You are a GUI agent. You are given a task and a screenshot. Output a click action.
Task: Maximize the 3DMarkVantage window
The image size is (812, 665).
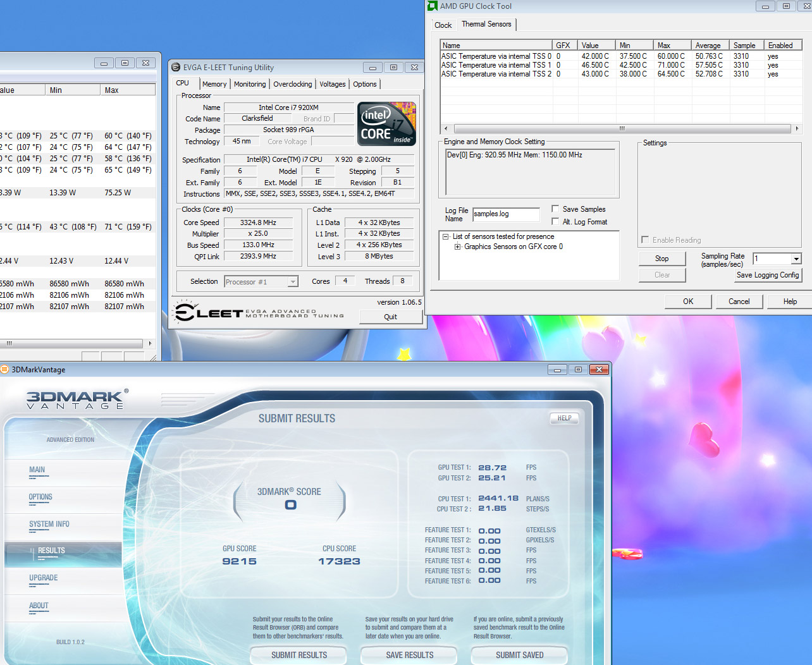577,370
